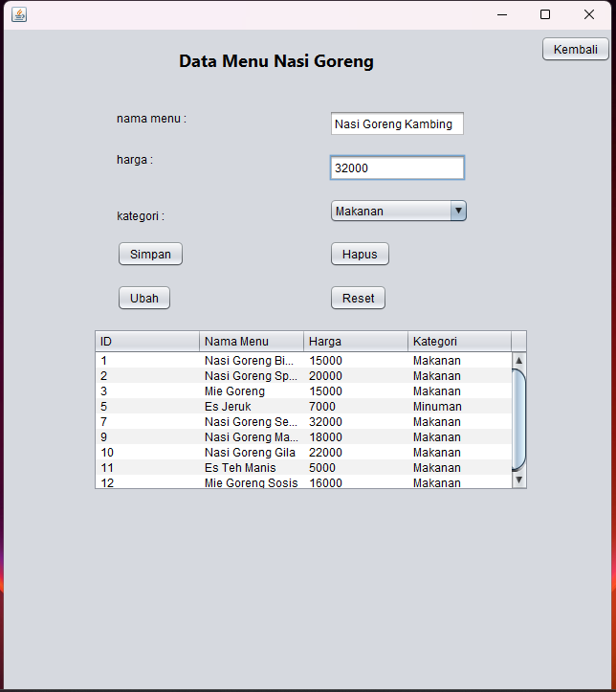Click the table scrollbar up arrow

pyautogui.click(x=519, y=361)
